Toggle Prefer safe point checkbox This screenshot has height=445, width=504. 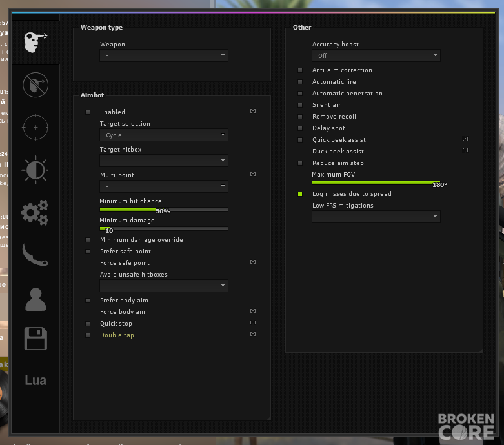(88, 252)
